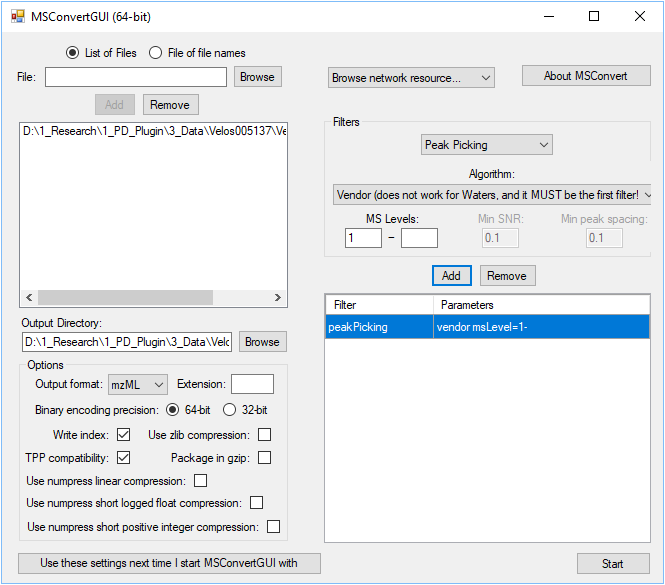Maximize the MSConvertGUI window
Viewport: 665px width, 585px height.
[x=594, y=17]
